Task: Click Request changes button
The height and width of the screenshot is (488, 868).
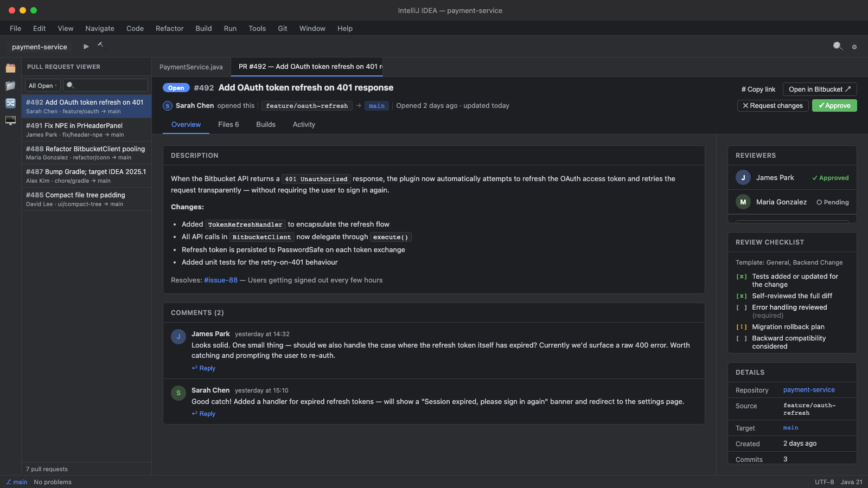Action: point(773,106)
